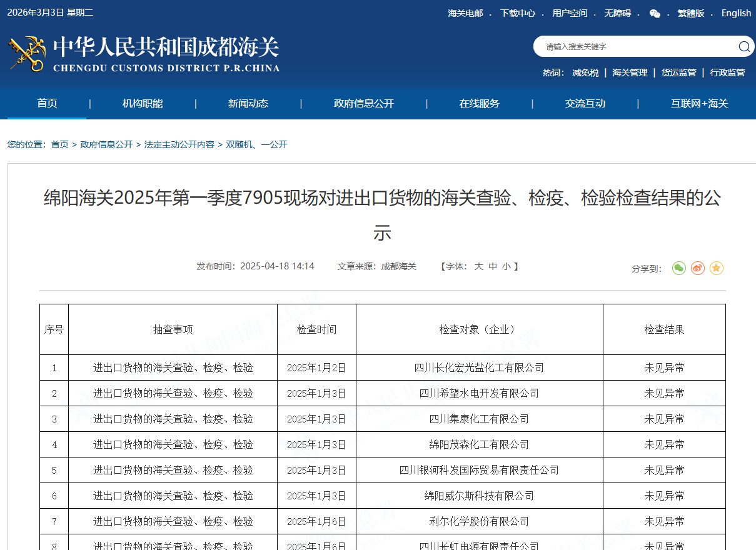The image size is (756, 550).
Task: Expand the 互联网+海关 navigation menu
Action: (x=700, y=104)
